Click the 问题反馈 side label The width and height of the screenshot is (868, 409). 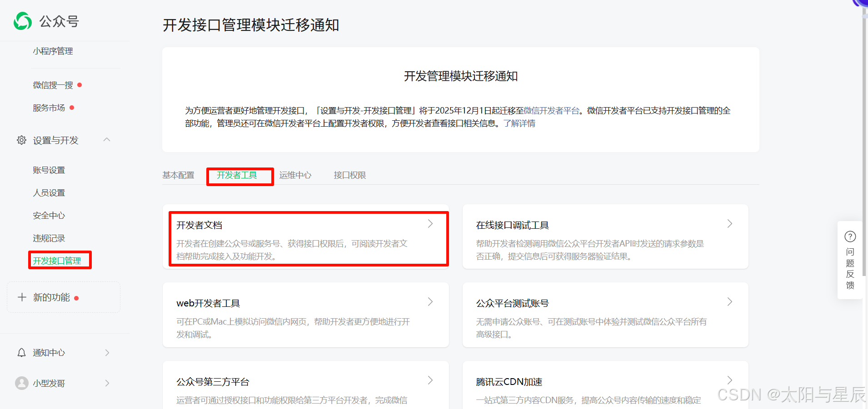point(850,269)
